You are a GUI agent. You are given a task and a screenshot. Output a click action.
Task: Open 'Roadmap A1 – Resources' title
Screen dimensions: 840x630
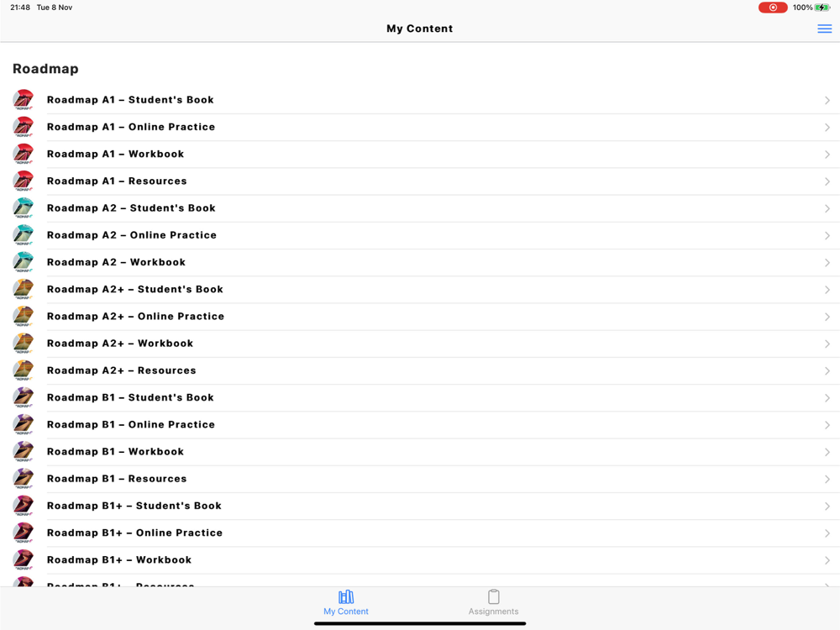(x=117, y=181)
